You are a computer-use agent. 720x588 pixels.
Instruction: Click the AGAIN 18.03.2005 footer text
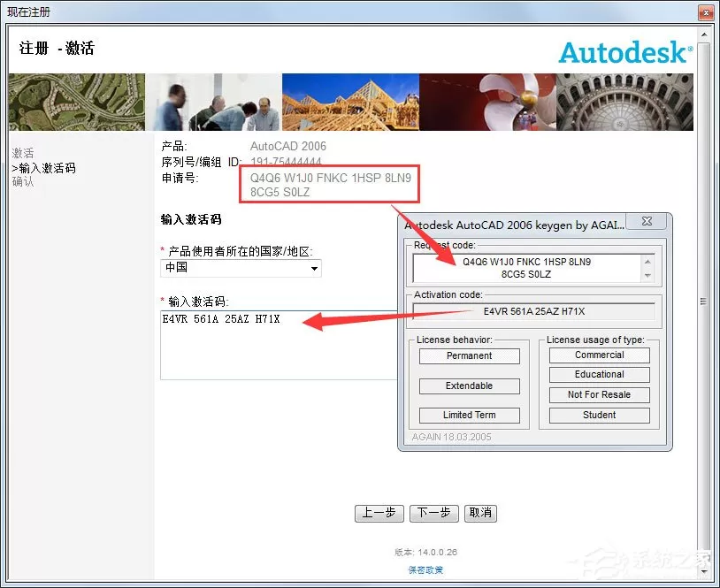coord(451,437)
